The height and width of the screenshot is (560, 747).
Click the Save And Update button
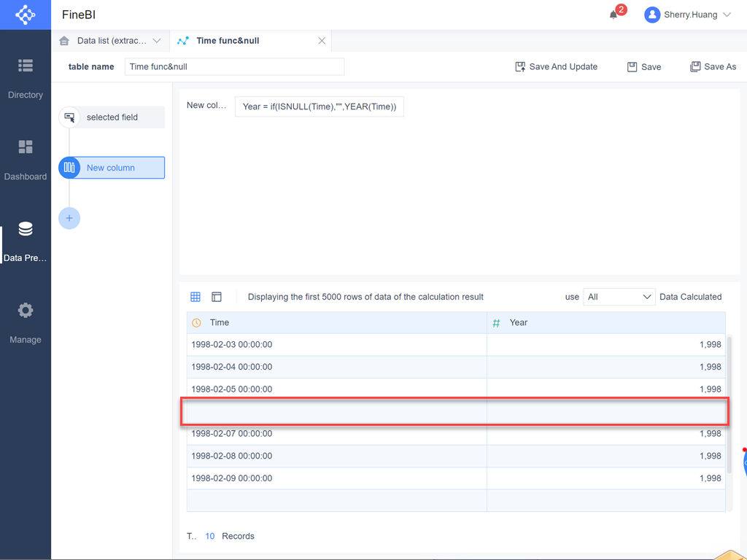pos(556,66)
